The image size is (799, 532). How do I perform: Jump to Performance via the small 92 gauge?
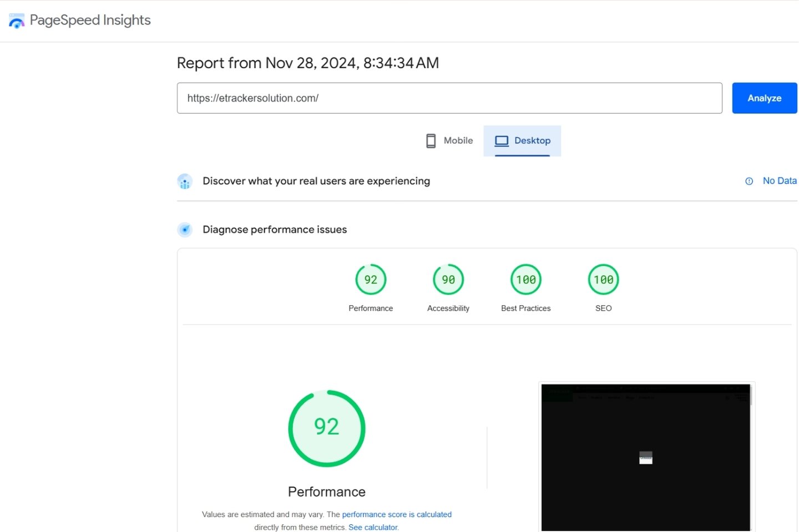click(x=371, y=280)
